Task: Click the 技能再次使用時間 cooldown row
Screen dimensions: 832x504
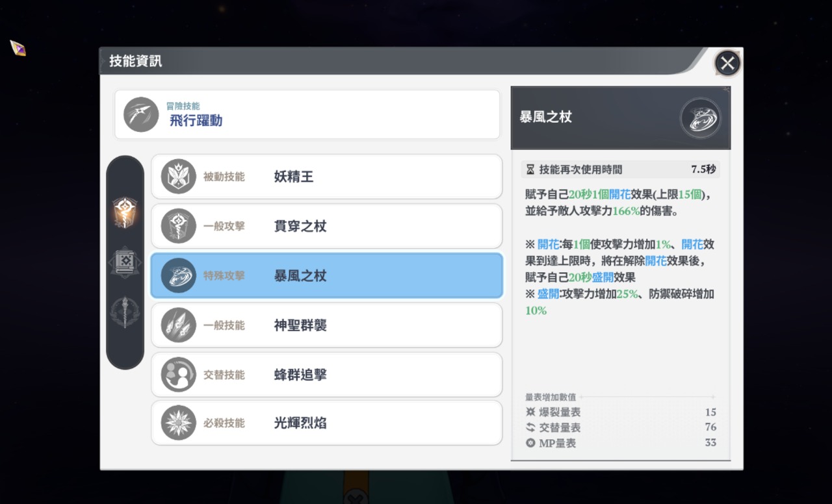Action: click(621, 170)
